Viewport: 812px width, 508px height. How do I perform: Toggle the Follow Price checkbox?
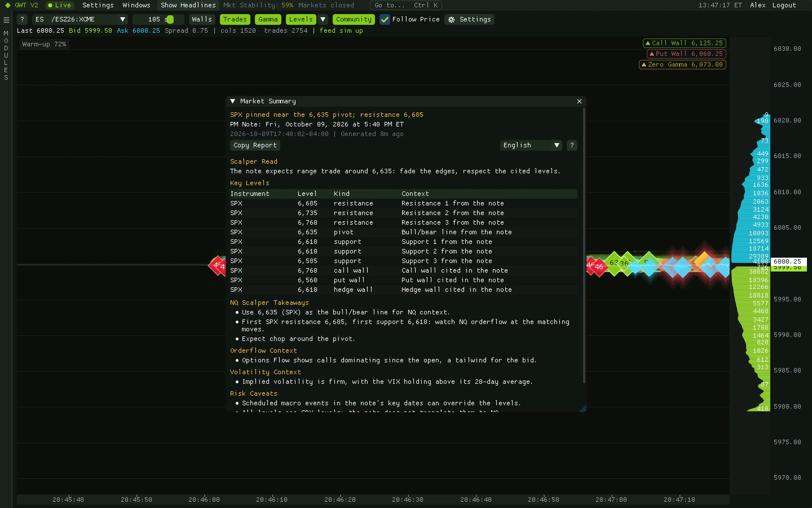385,19
